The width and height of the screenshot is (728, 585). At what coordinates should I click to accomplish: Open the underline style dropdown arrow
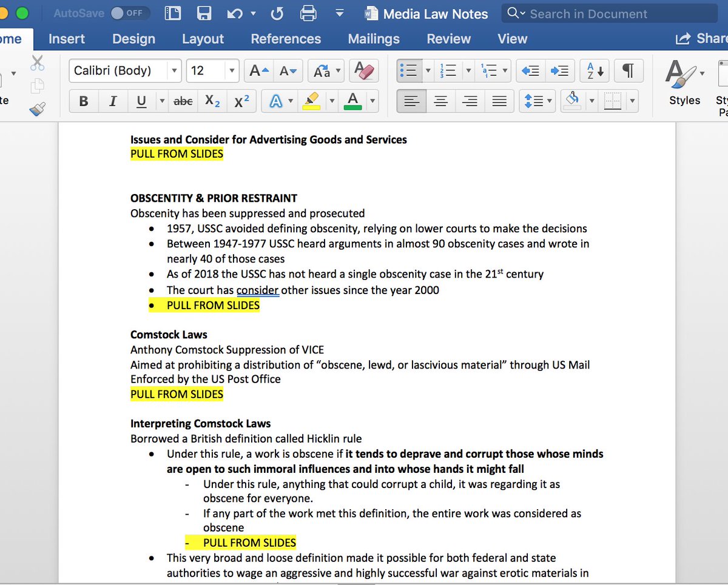[162, 101]
